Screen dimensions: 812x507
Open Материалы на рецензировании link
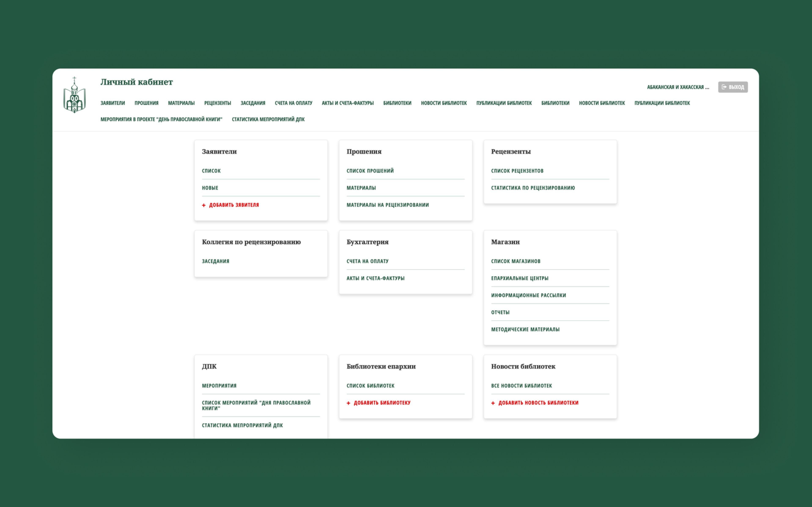click(x=388, y=205)
